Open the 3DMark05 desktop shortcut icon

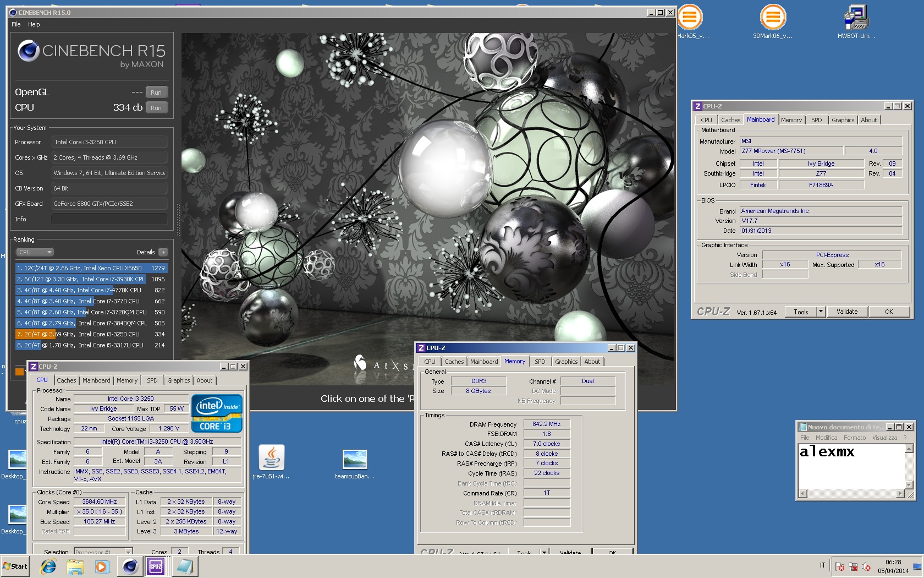pos(690,17)
